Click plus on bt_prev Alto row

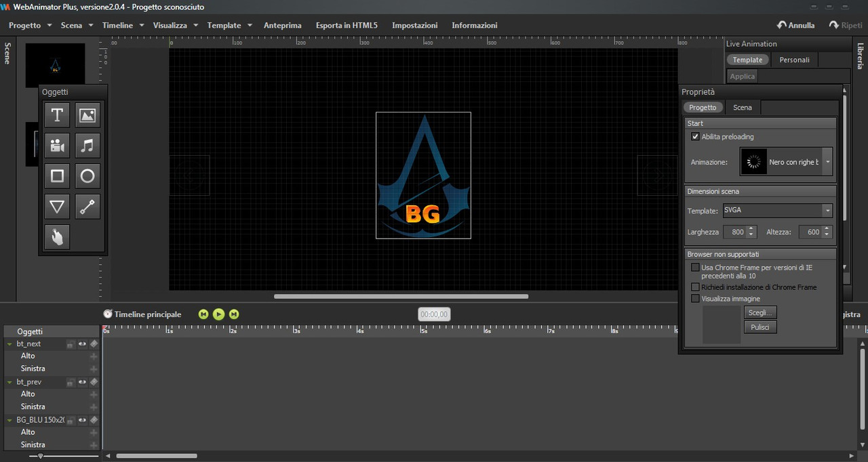[x=94, y=394]
